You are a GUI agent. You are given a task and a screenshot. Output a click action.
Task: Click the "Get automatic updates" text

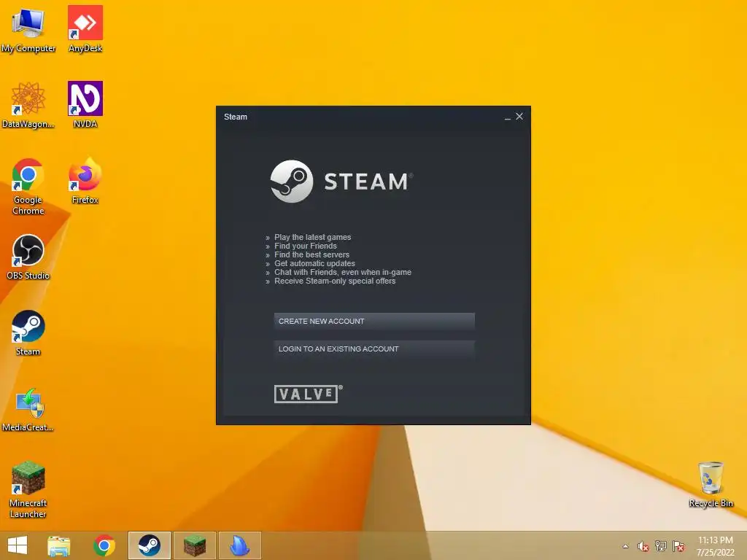(314, 263)
